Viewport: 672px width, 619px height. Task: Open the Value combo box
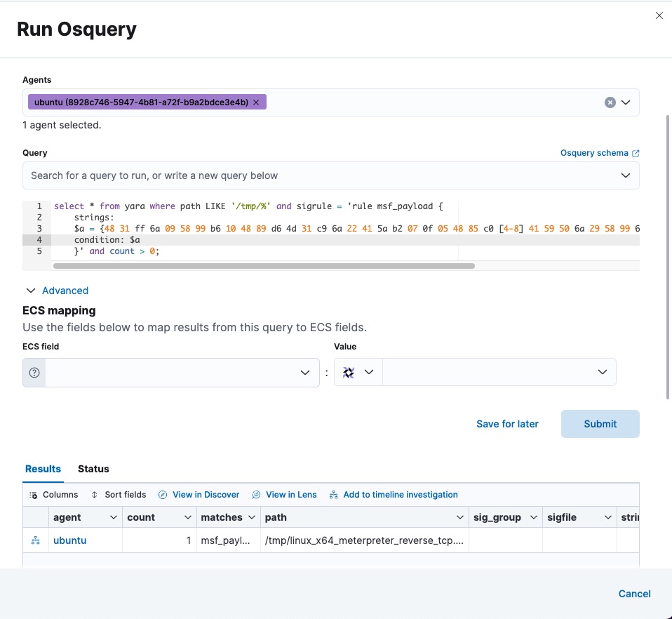[499, 373]
